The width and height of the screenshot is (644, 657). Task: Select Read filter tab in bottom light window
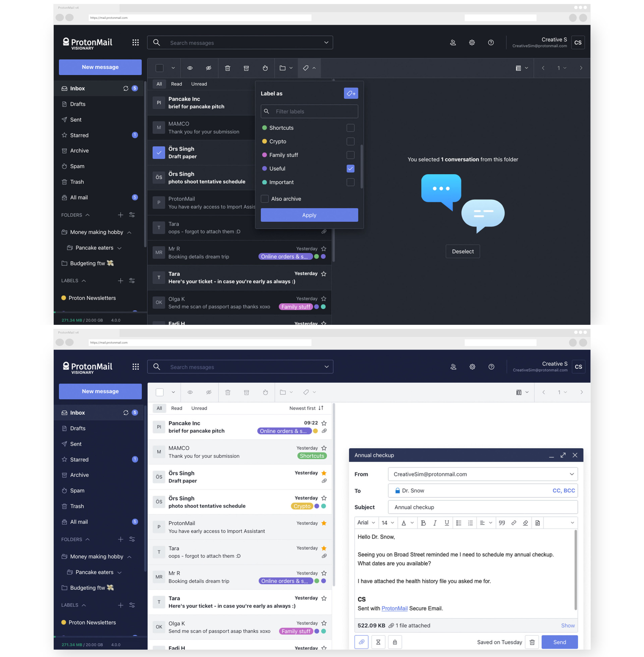176,408
